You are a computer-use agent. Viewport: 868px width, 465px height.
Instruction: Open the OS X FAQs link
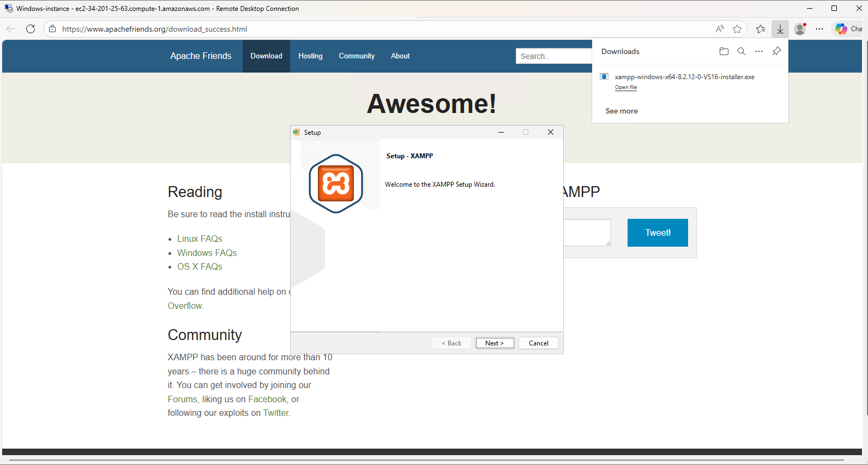click(200, 266)
